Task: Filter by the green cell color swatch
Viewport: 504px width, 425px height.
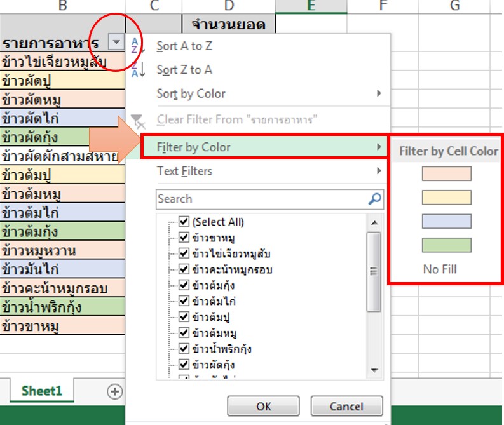Action: click(x=446, y=245)
